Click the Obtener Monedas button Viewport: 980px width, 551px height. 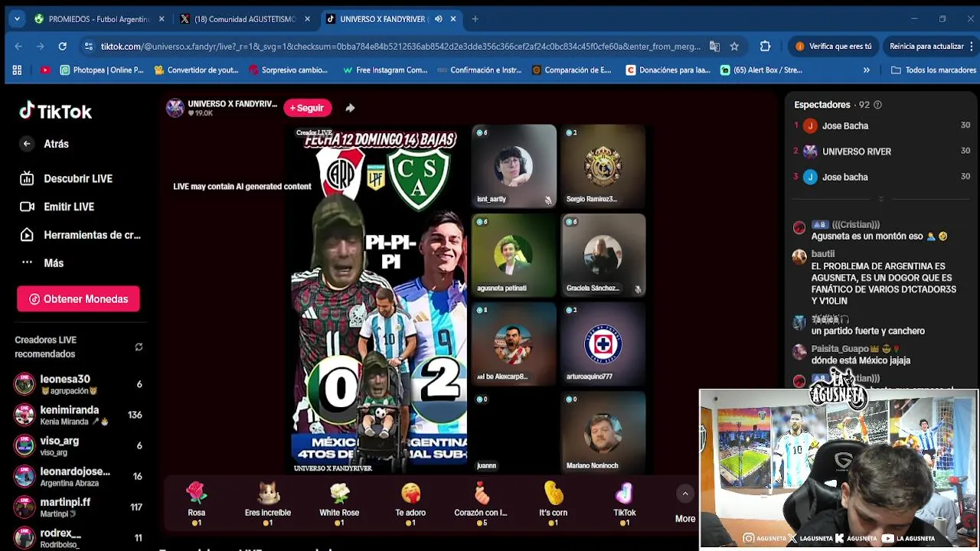tap(78, 299)
